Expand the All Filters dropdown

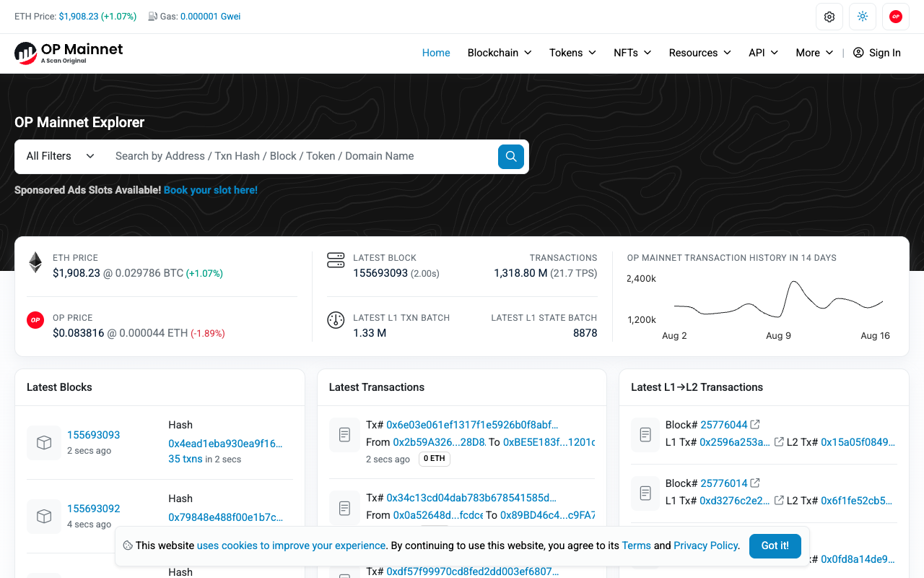tap(61, 156)
